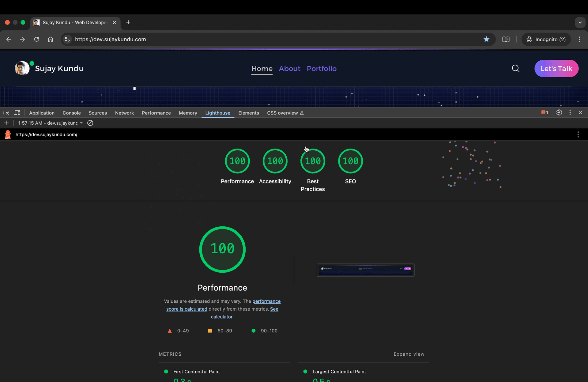
Task: Open the search icon on the website header
Action: (x=516, y=68)
